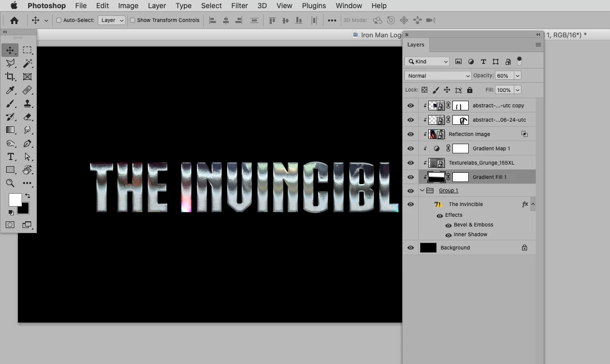Set the background color swatch

(24, 210)
